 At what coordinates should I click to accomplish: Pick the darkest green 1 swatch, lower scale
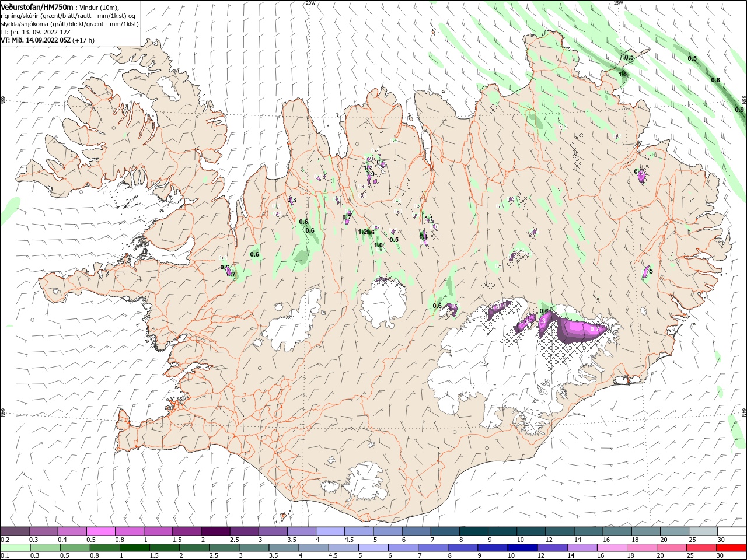(134, 548)
